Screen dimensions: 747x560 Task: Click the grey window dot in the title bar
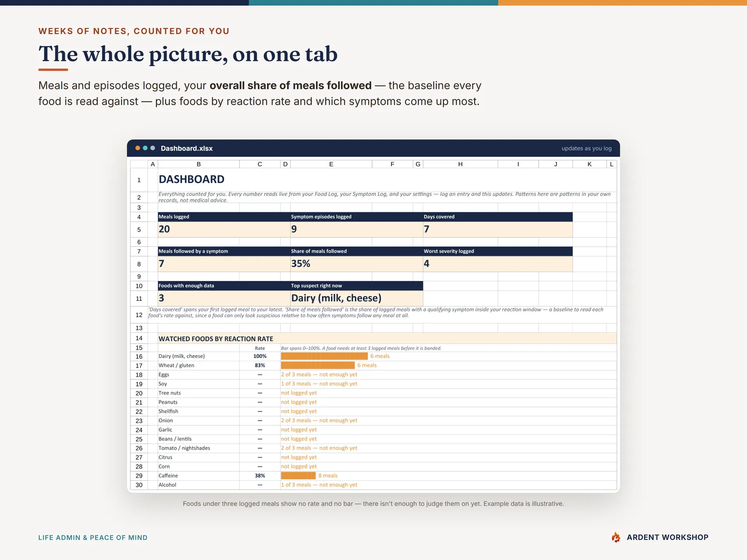(153, 148)
